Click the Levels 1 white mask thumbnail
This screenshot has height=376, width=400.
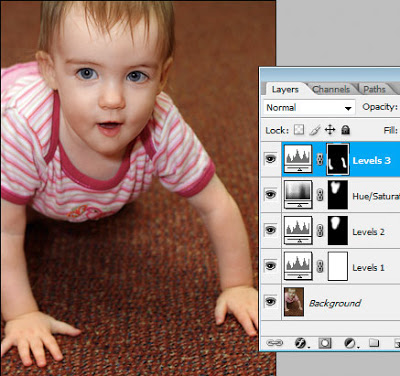click(x=338, y=266)
